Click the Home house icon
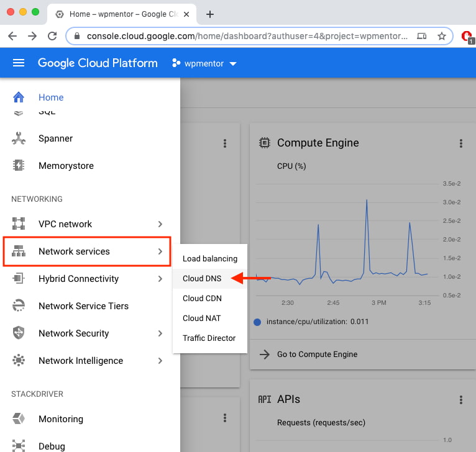Image resolution: width=476 pixels, height=452 pixels. pyautogui.click(x=19, y=97)
